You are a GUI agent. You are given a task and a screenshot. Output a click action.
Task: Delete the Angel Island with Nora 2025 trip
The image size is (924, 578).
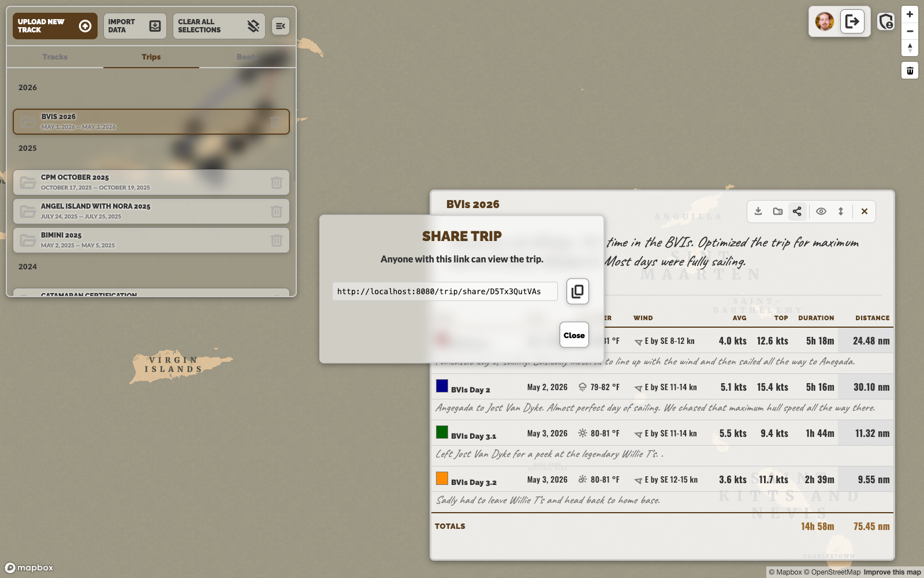pos(276,212)
